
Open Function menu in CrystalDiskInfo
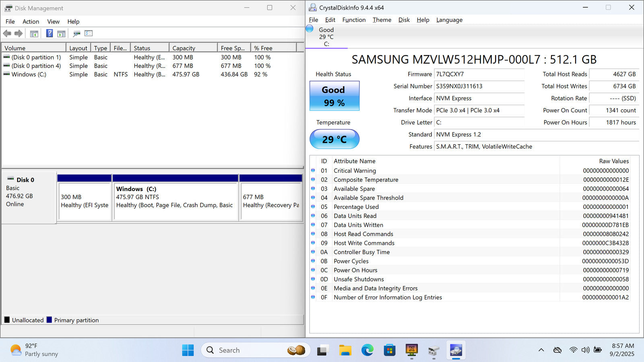354,20
